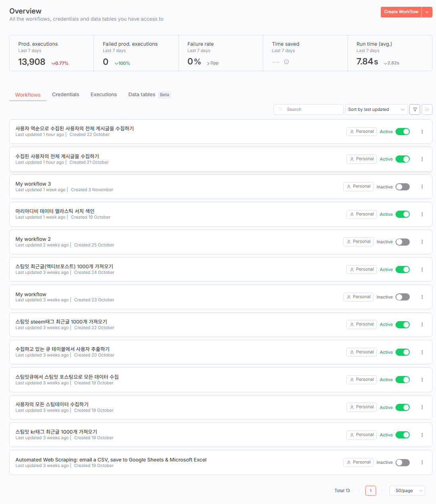Open three-dot menu for 스팀잇 kr태그 최근글 1000개
Viewport: 436px width, 504px height.
[x=422, y=435]
